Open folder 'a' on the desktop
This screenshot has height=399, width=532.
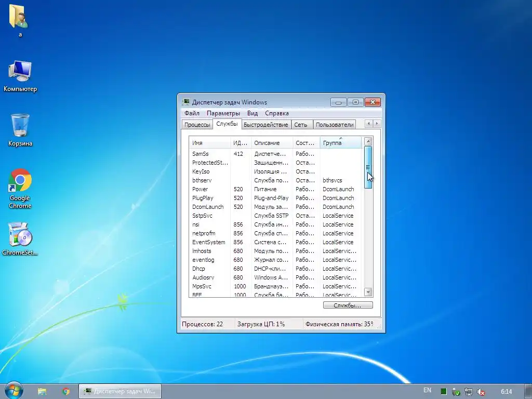[19, 20]
